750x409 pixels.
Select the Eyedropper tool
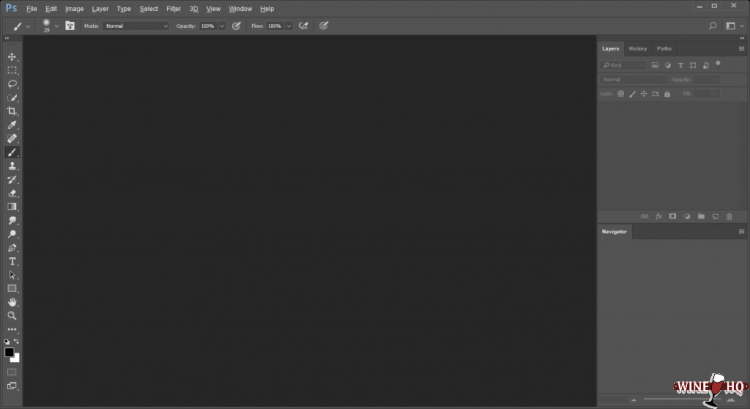coord(12,125)
